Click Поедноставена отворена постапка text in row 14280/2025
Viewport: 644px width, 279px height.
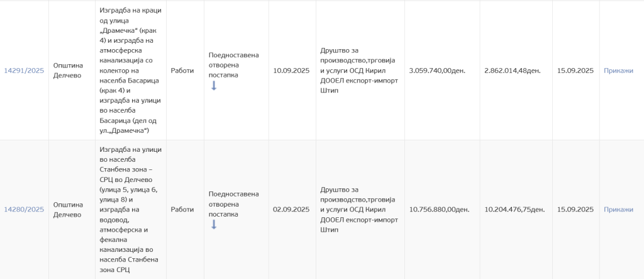pyautogui.click(x=233, y=203)
